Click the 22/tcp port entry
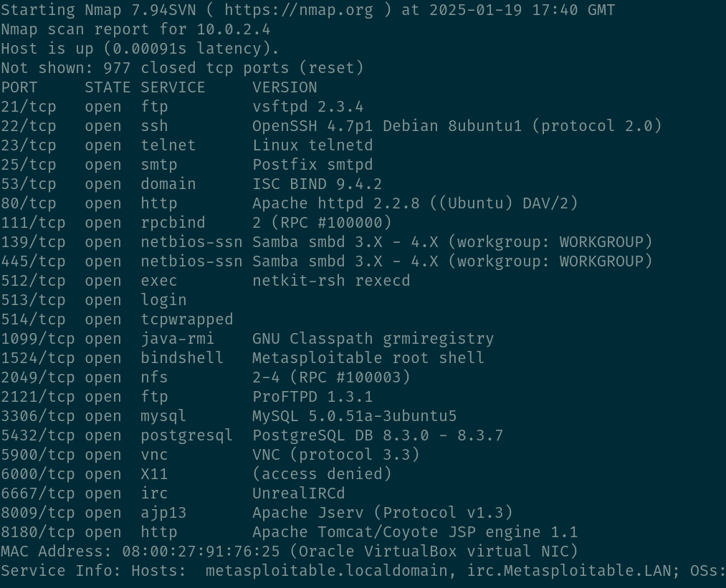 pyautogui.click(x=29, y=126)
